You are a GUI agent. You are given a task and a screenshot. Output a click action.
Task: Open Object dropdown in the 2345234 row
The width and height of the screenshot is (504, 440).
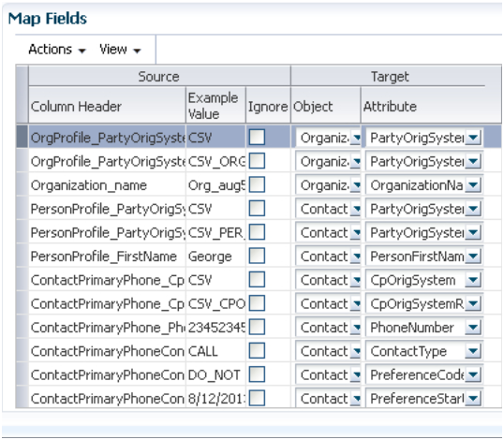coord(355,328)
